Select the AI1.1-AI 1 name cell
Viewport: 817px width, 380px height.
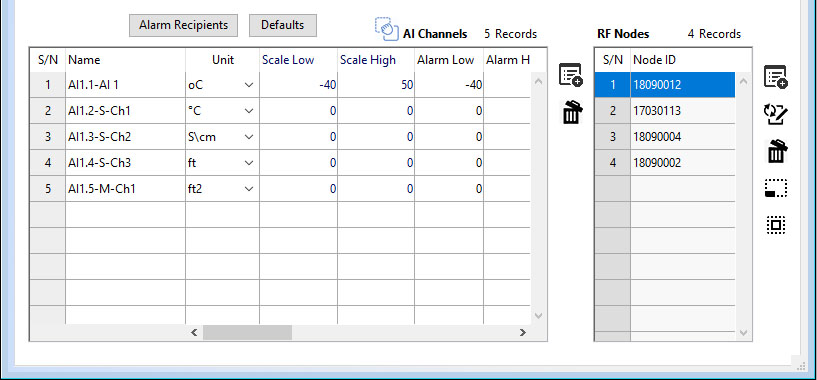125,84
